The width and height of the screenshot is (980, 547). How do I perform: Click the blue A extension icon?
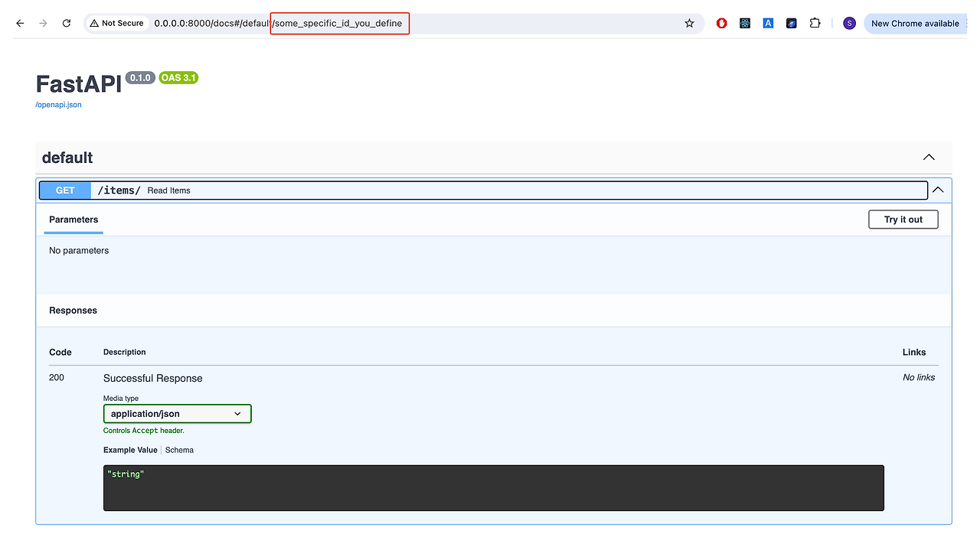pos(768,23)
